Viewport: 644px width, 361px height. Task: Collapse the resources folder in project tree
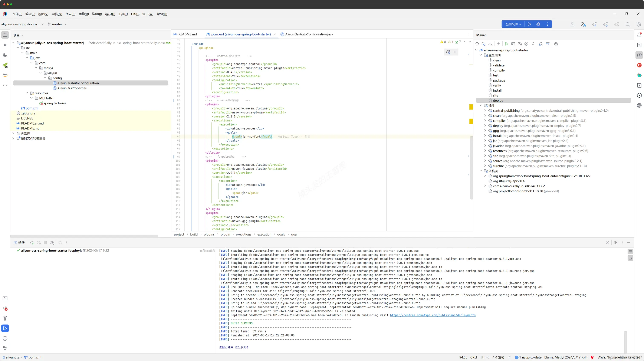click(x=27, y=93)
